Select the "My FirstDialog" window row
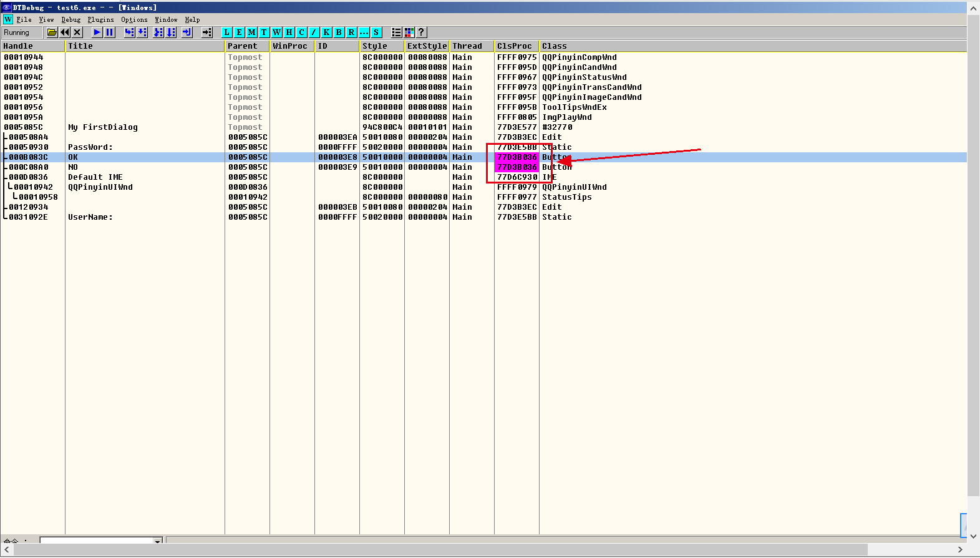 tap(103, 127)
